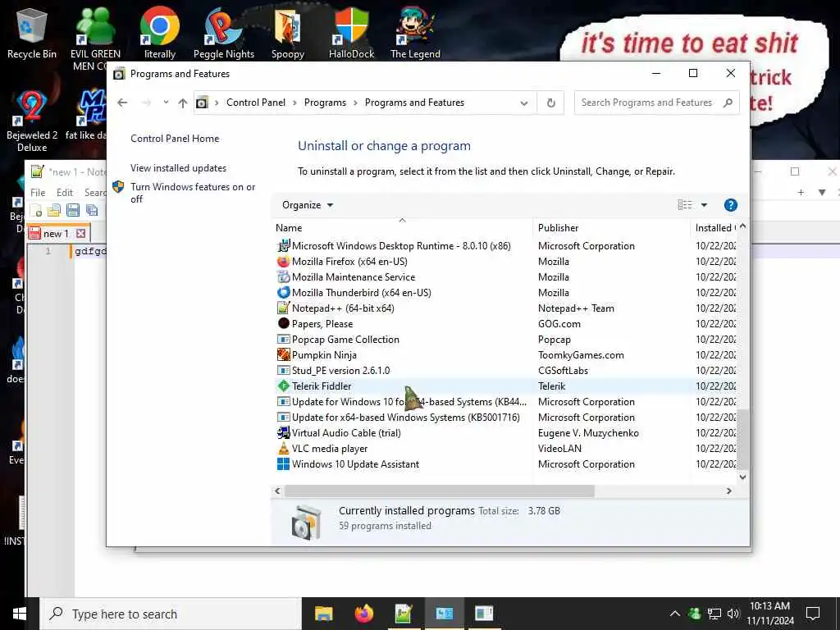Select the Stud_PE version 2.6.1.0 row

point(505,370)
